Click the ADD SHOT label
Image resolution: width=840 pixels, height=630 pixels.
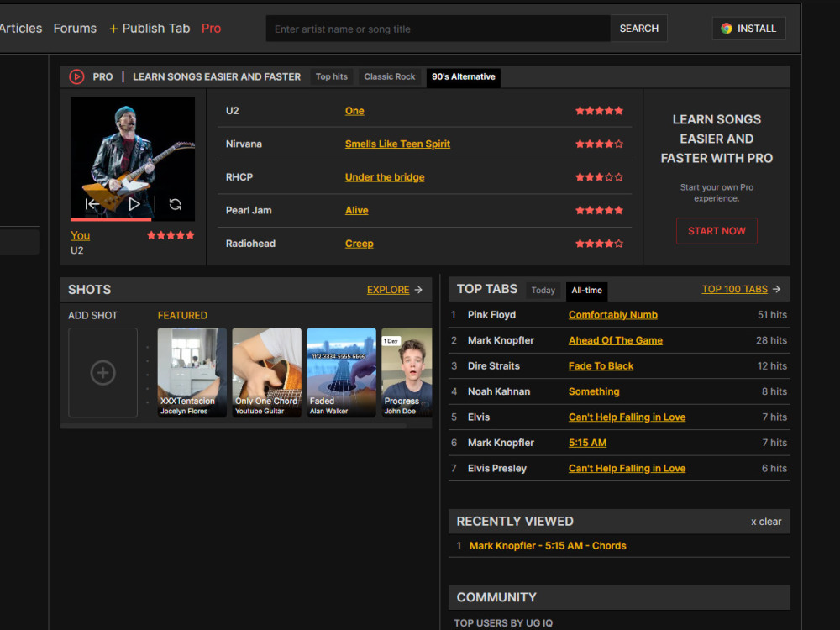click(x=92, y=316)
